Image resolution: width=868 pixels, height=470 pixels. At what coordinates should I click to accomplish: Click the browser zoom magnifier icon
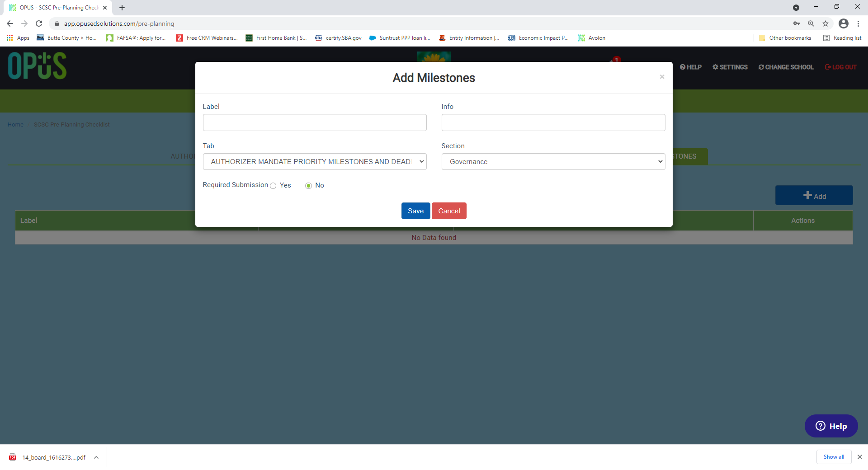pos(811,23)
